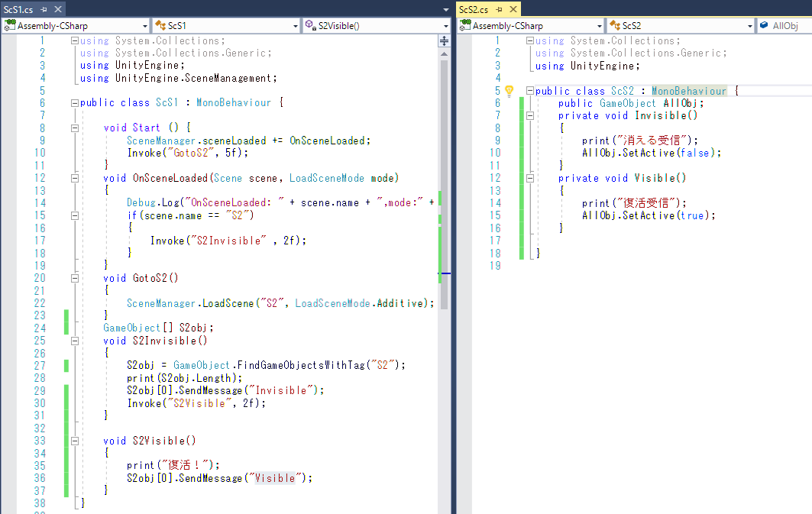Open the Assembly-CSharp project dropdown in the ScS1 editor
This screenshot has height=514, width=812.
click(76, 25)
